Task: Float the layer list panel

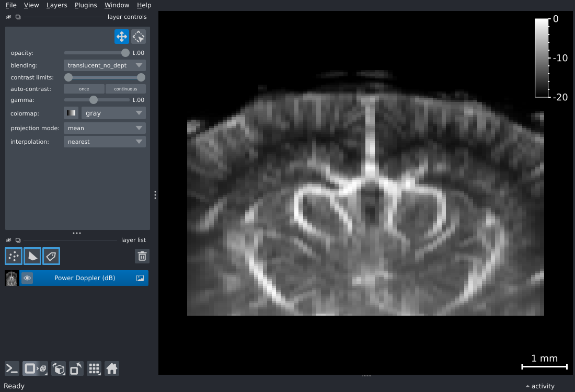Action: [18, 240]
